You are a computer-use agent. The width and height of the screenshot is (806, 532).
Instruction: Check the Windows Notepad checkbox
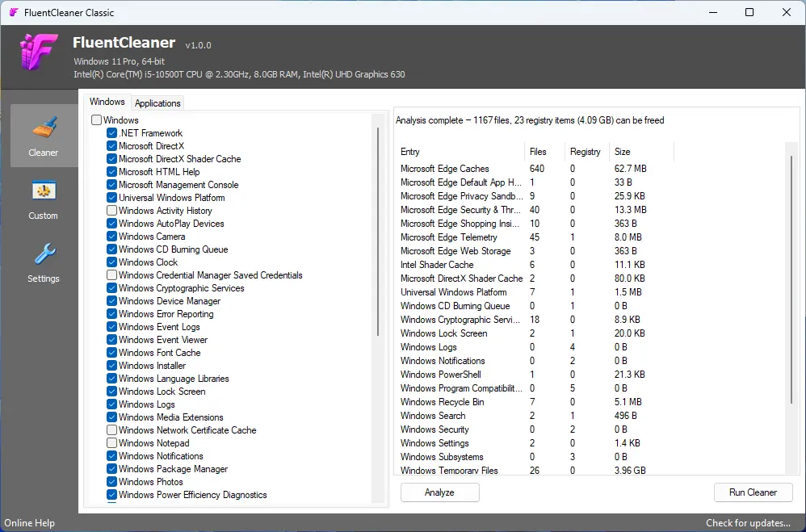[x=111, y=442]
